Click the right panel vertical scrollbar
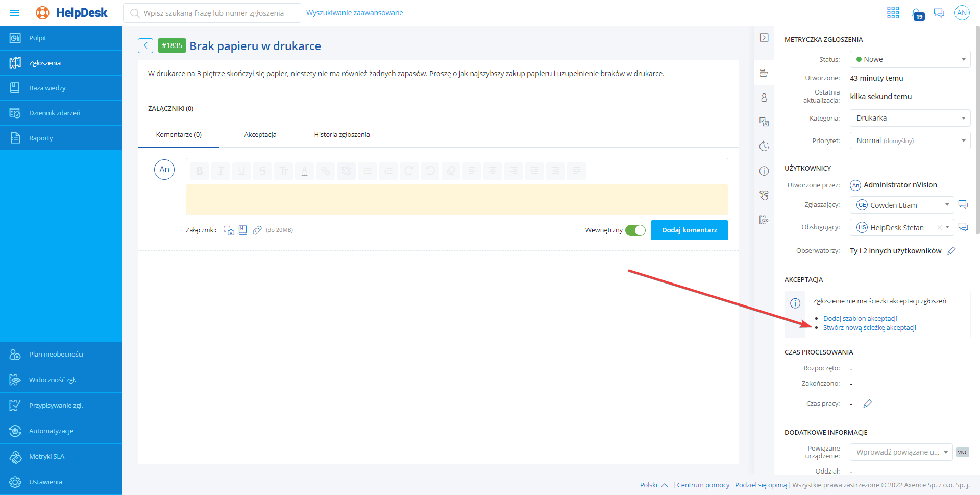The width and height of the screenshot is (980, 495). pyautogui.click(x=977, y=128)
